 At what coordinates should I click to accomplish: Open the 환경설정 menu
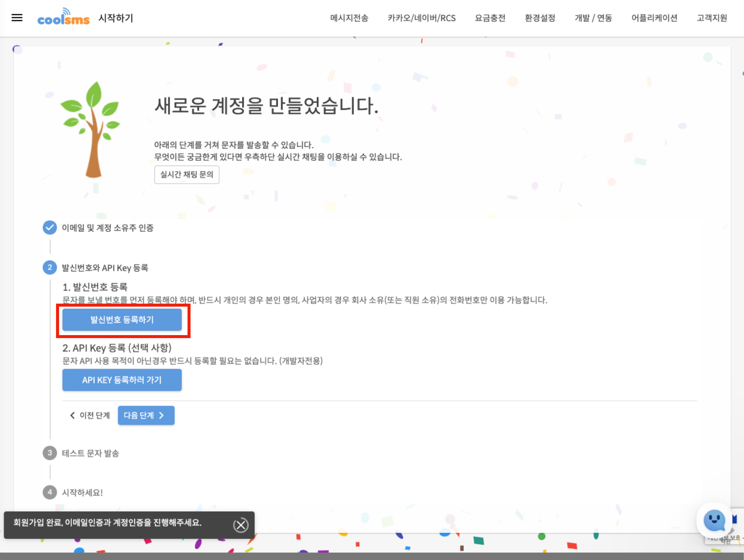[x=540, y=18]
